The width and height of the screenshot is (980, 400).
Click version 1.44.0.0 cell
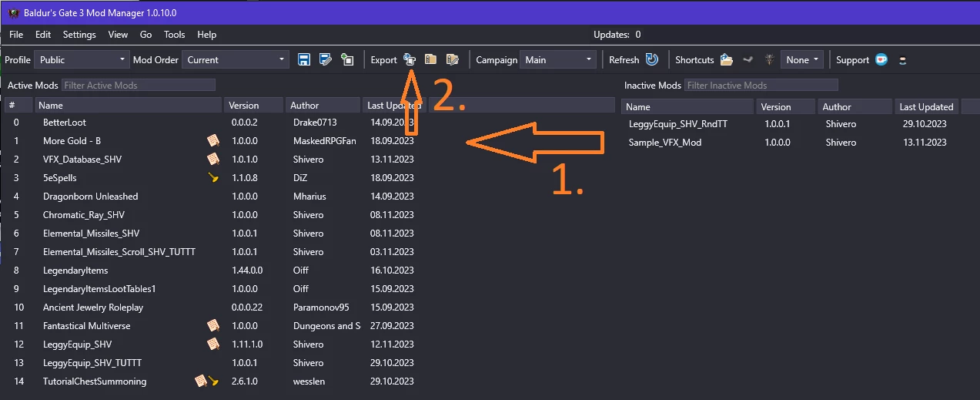[247, 271]
